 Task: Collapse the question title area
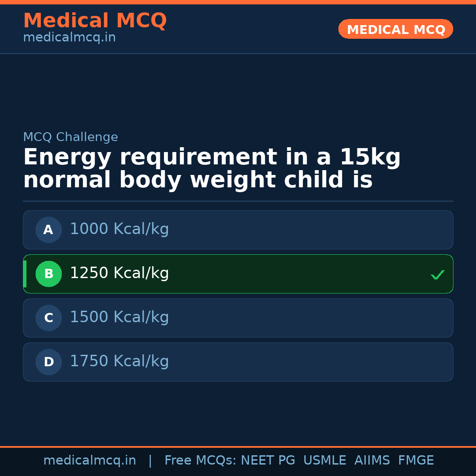[x=212, y=167]
